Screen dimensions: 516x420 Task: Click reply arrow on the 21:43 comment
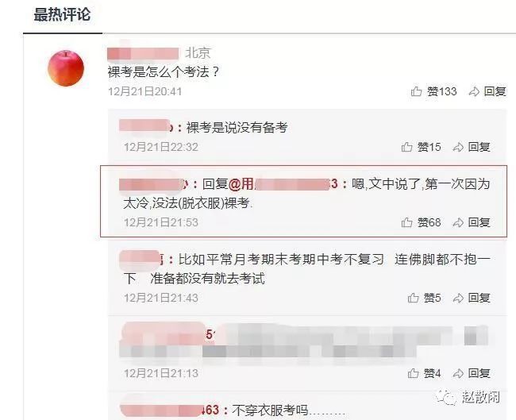458,298
